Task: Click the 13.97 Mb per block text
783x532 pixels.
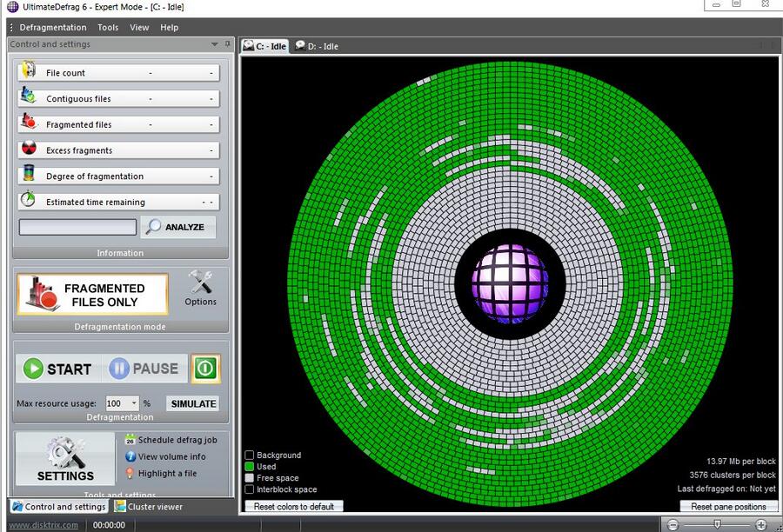Action: point(740,461)
